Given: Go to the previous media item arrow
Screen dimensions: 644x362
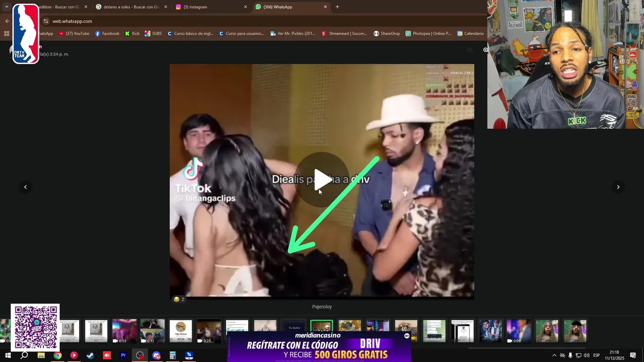Looking at the screenshot, I should click(25, 187).
